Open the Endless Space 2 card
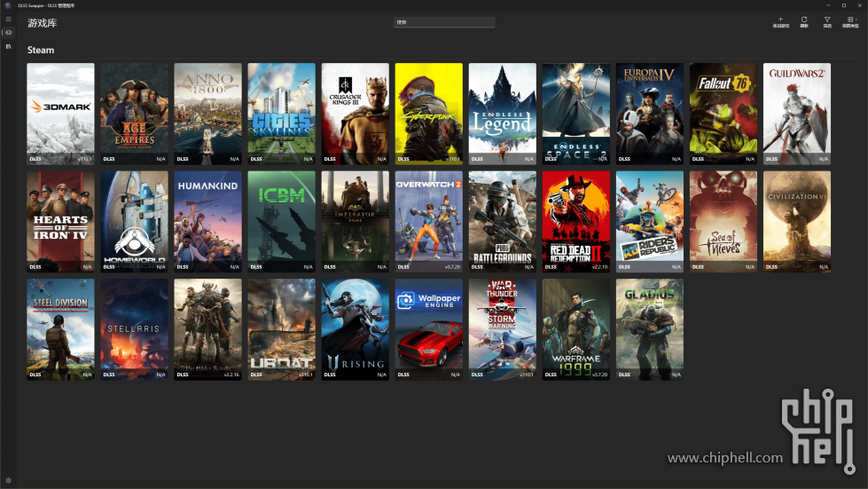 point(575,114)
